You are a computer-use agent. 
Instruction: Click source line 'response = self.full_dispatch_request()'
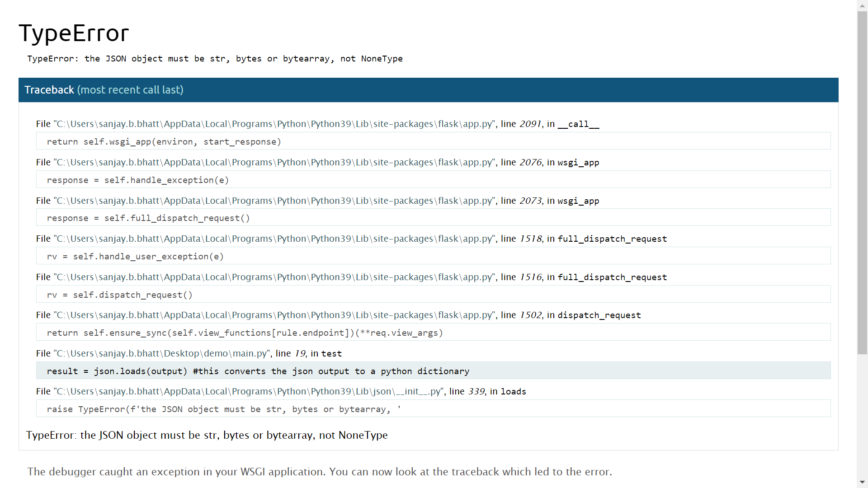(x=433, y=218)
